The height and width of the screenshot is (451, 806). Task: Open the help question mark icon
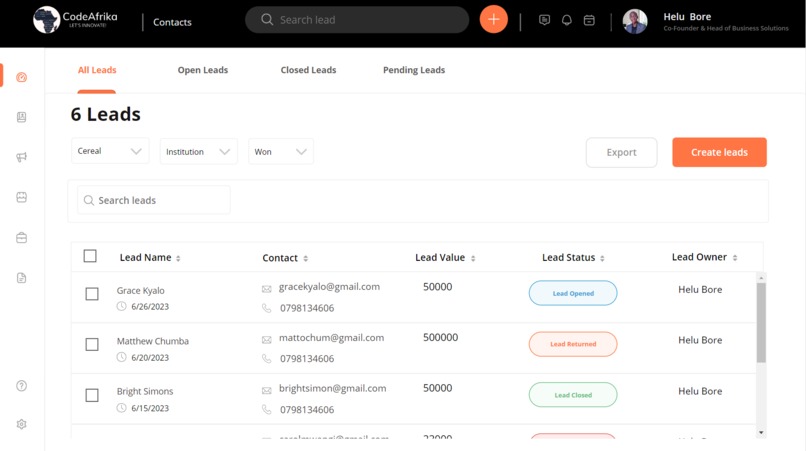(22, 386)
